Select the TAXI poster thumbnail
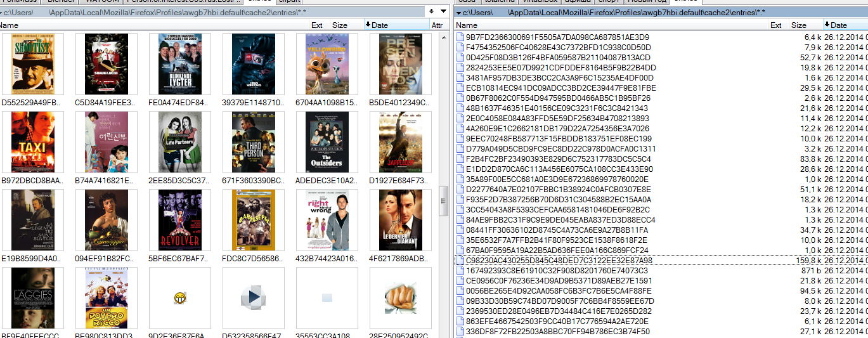The width and height of the screenshot is (868, 338). pos(33,142)
